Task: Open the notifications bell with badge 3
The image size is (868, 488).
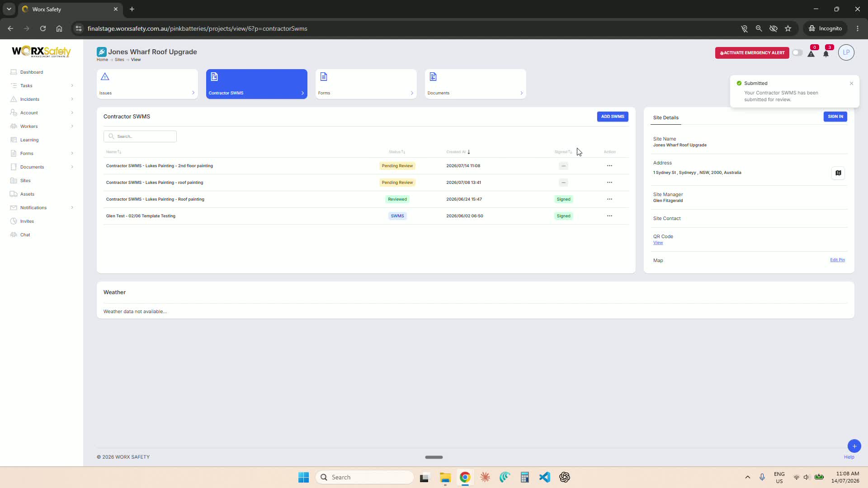Action: pos(826,53)
